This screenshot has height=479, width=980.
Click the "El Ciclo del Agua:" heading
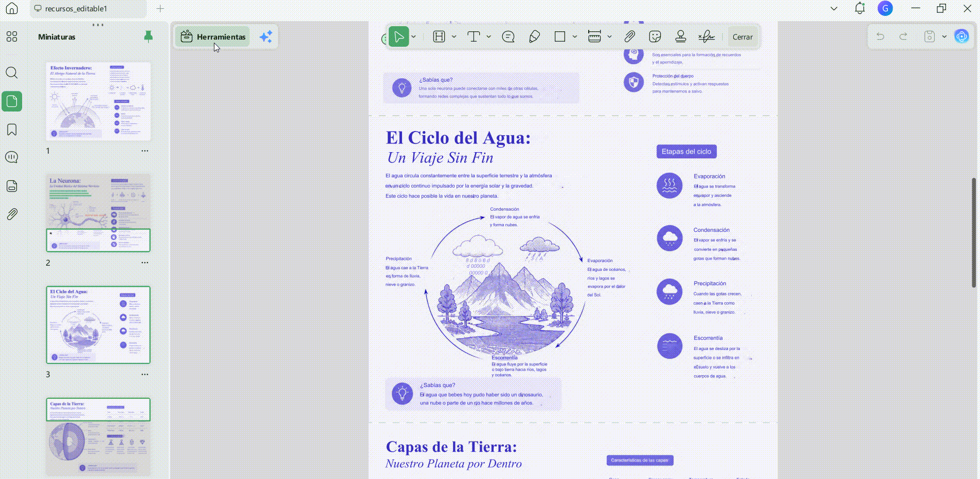tap(458, 138)
